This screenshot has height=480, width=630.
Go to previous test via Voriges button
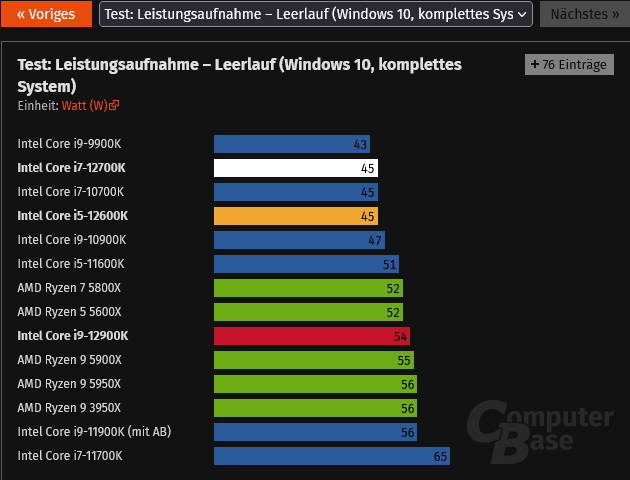coord(46,14)
